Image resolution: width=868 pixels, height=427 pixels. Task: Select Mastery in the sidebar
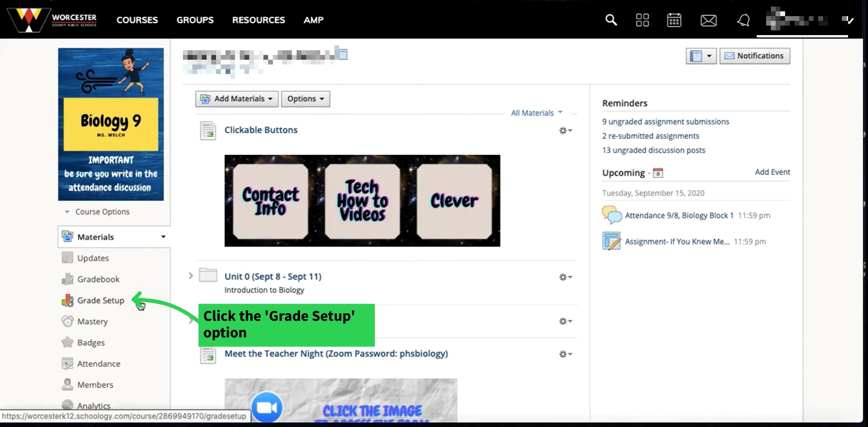[x=92, y=321]
